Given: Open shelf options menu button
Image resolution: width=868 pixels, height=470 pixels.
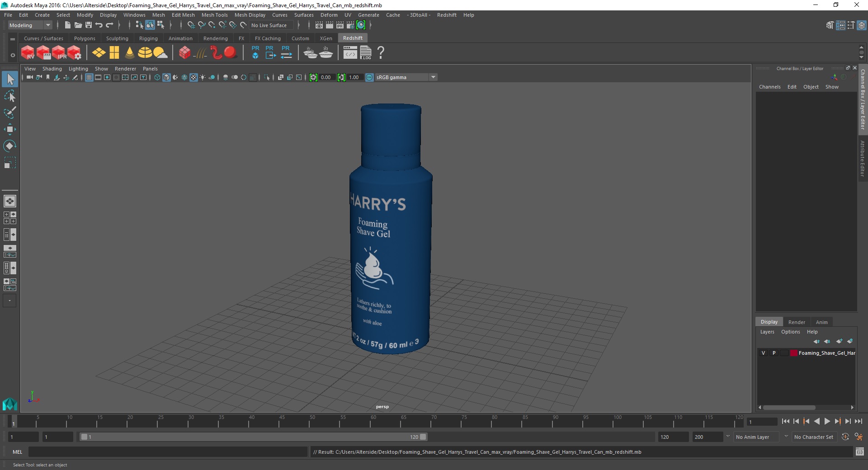Looking at the screenshot, I should 12,55.
